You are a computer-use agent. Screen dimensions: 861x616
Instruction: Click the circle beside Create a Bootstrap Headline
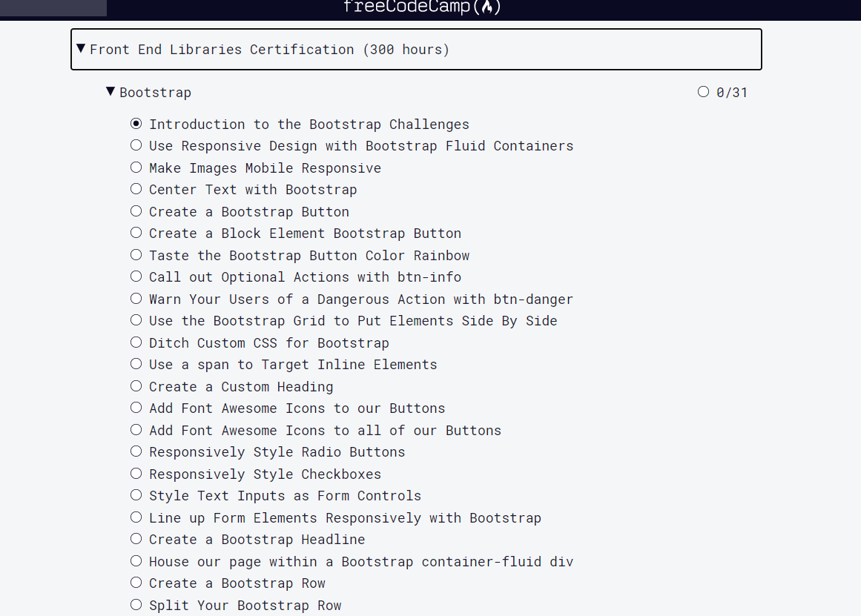coord(136,539)
